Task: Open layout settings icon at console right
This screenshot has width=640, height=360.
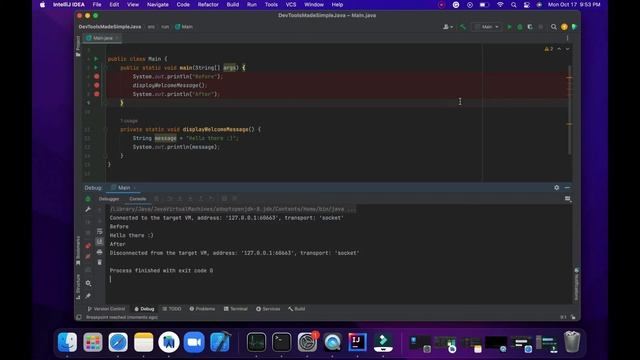Action: (567, 199)
